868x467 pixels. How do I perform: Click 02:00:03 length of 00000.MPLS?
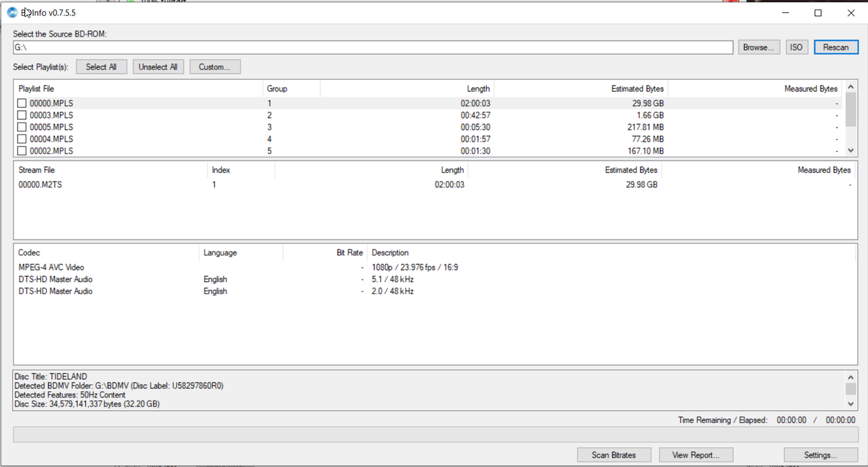coord(475,103)
